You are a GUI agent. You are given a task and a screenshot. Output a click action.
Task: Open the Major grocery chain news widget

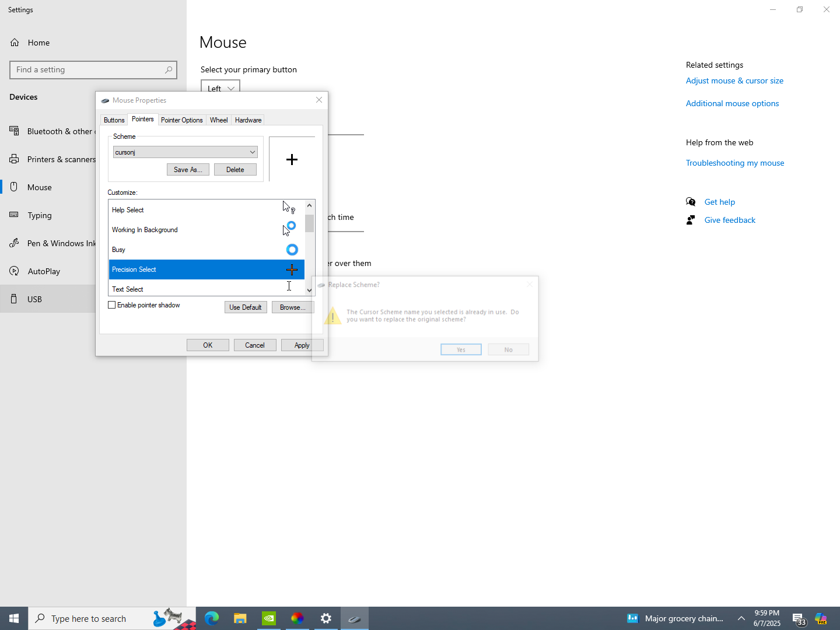pyautogui.click(x=675, y=618)
